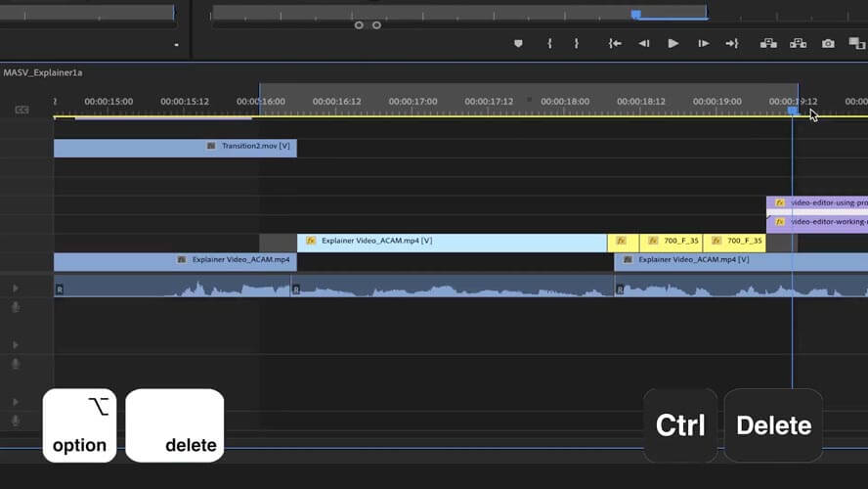Click the Go to Out point button
Image resolution: width=868 pixels, height=489 pixels.
pyautogui.click(x=732, y=43)
